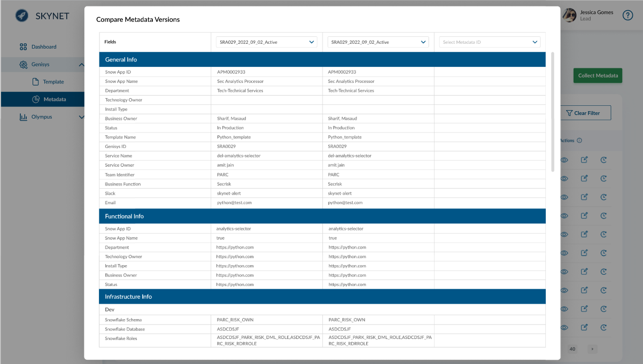Click the Technology Owner label under General Info

click(123, 100)
